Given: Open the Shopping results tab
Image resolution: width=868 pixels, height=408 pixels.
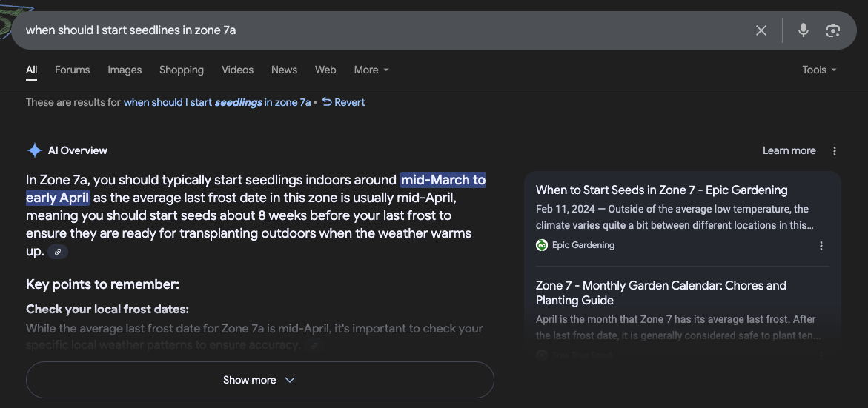Looking at the screenshot, I should pos(182,70).
